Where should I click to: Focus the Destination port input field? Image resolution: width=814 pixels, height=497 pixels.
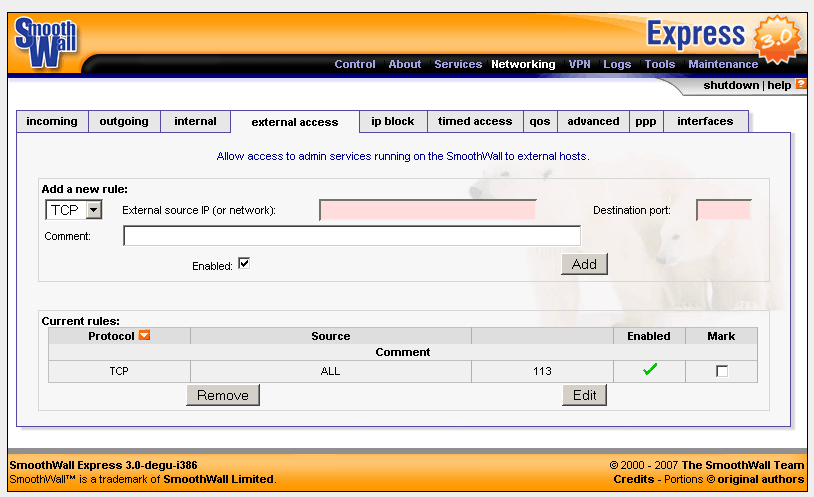[724, 210]
